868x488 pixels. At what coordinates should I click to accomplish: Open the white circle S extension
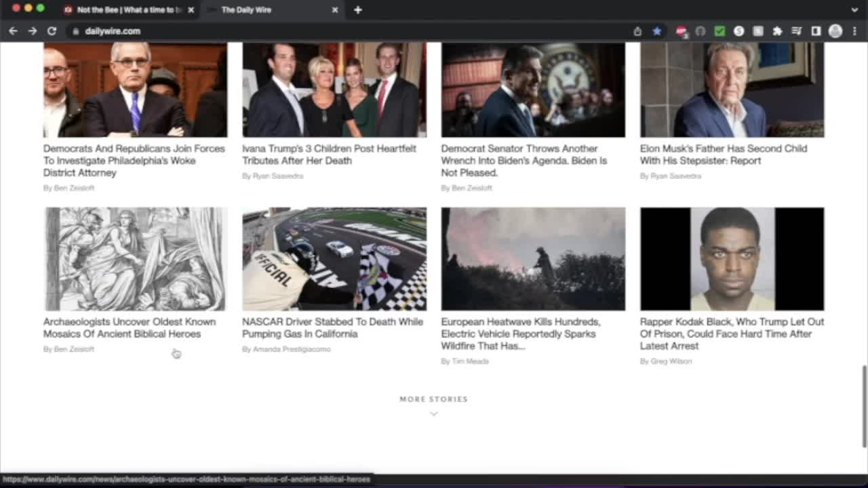(x=739, y=31)
